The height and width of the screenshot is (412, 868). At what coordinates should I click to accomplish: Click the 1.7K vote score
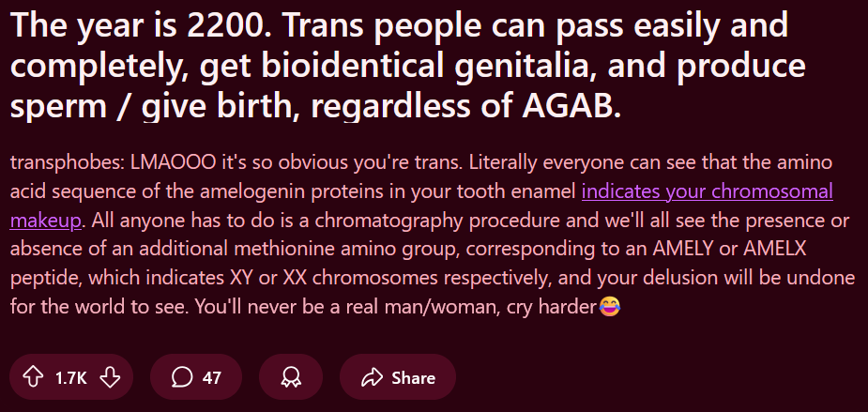click(71, 378)
